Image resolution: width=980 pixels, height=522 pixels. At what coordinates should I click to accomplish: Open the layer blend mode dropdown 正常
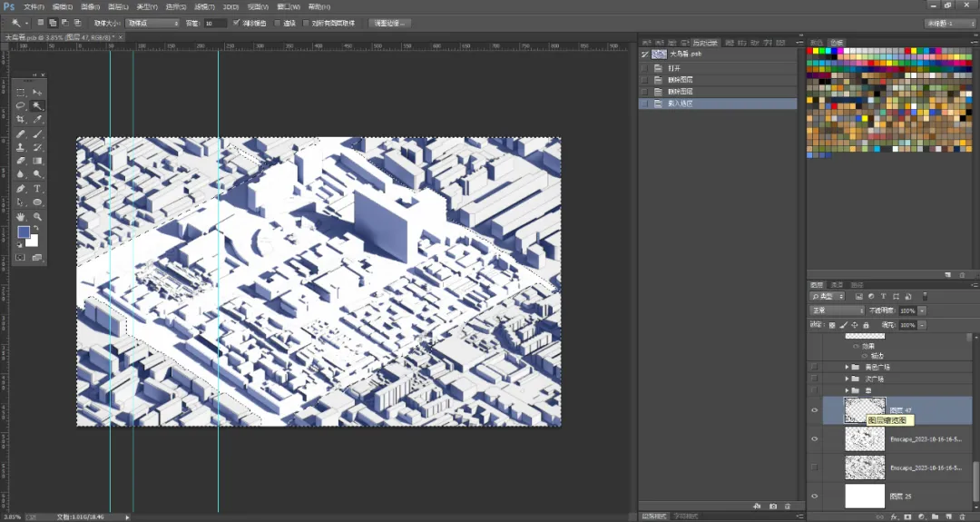click(x=837, y=310)
